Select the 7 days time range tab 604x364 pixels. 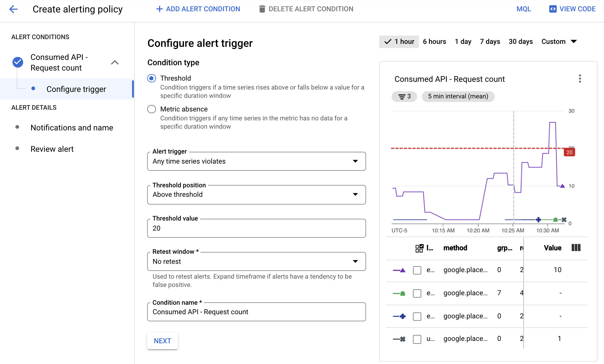coord(490,42)
